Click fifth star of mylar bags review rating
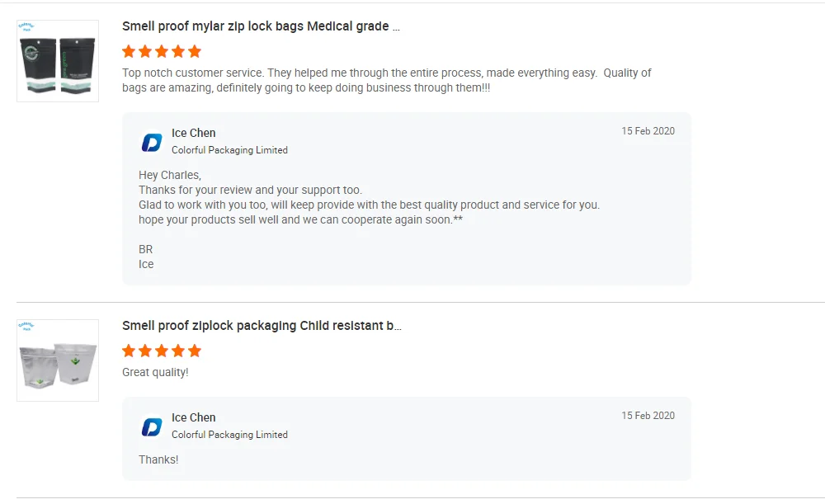 (x=195, y=51)
